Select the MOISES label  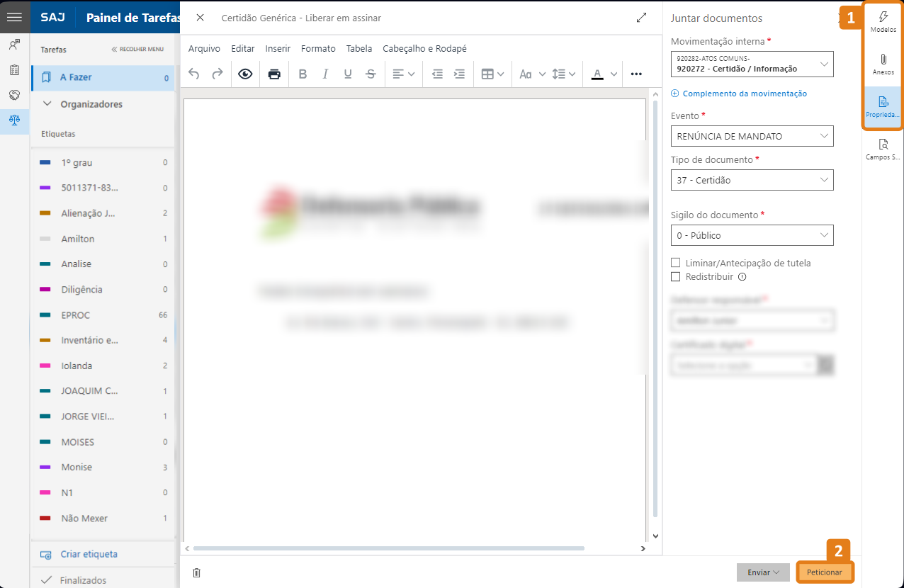coord(103,441)
